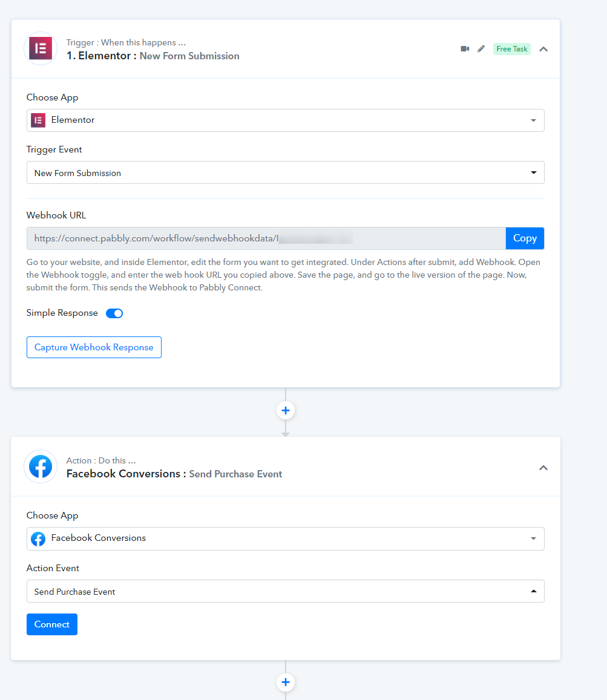The image size is (607, 700).
Task: Collapse the Elementor trigger step chevron
Action: coord(543,49)
